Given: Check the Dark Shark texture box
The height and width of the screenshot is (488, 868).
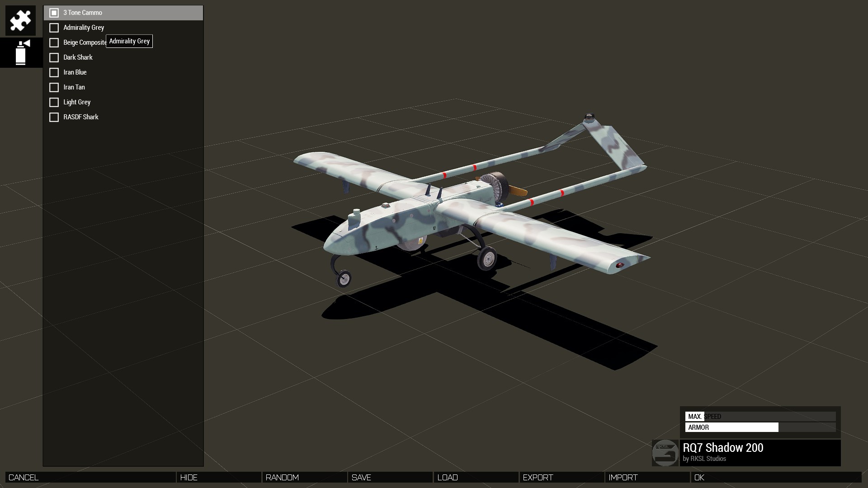Looking at the screenshot, I should click(54, 57).
